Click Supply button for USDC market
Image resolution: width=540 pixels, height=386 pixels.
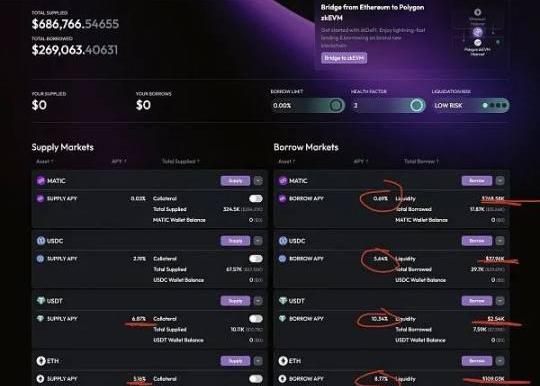(235, 241)
